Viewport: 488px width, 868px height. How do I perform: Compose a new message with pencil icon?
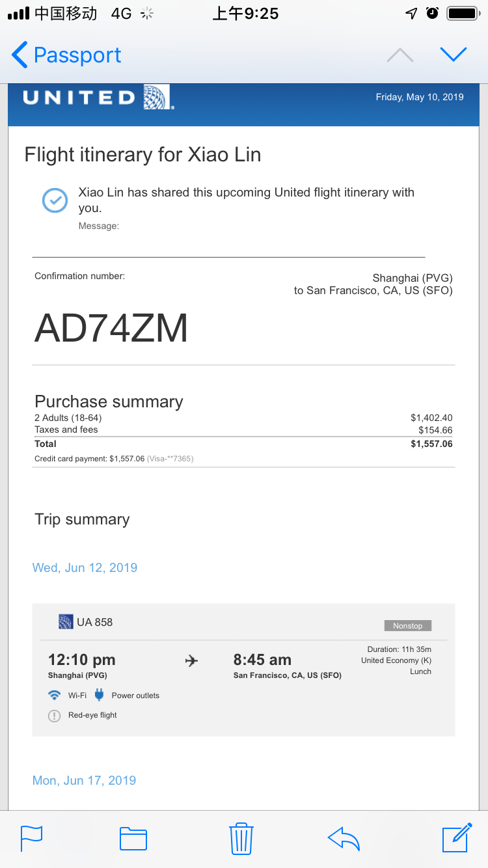click(x=456, y=837)
